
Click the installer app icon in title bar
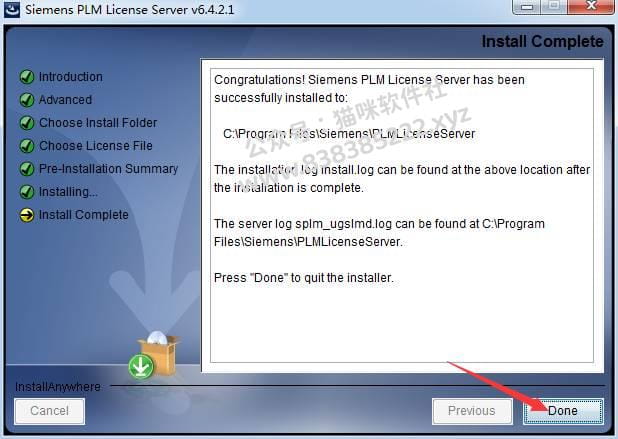pos(11,9)
